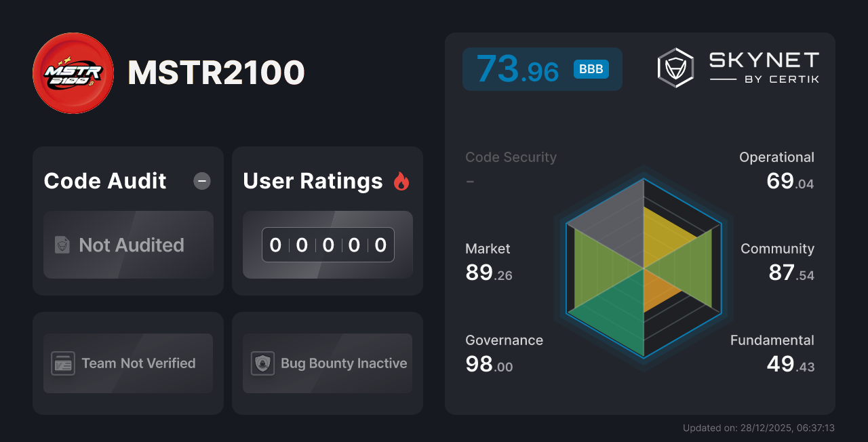
Task: Click the Team Not Verified badge icon
Action: [64, 363]
